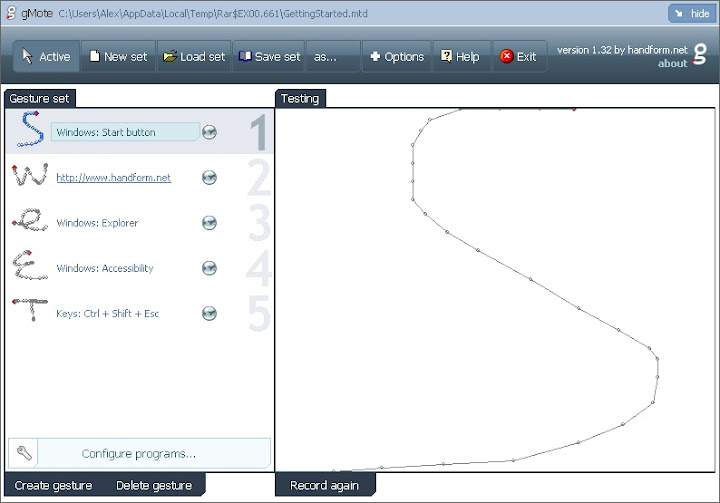
Task: Toggle the Active mode button
Action: (x=46, y=57)
